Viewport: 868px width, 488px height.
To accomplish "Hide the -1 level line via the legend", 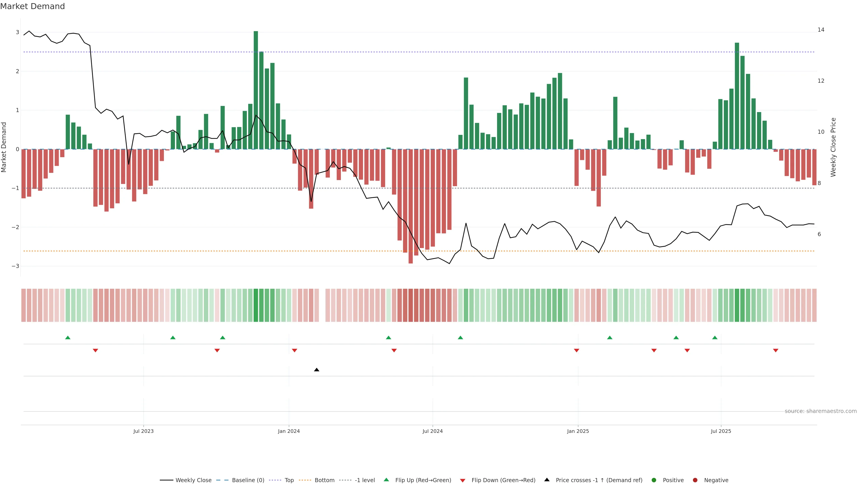I will coord(365,480).
